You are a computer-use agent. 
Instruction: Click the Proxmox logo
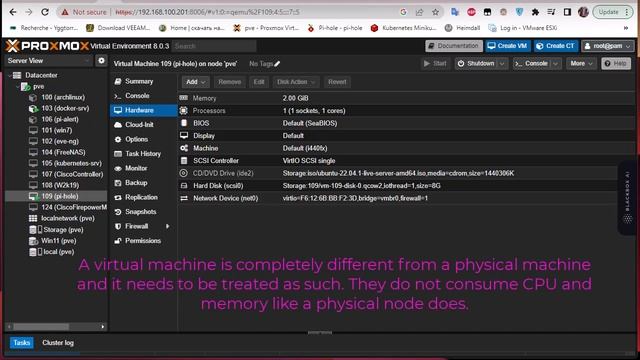pos(47,46)
